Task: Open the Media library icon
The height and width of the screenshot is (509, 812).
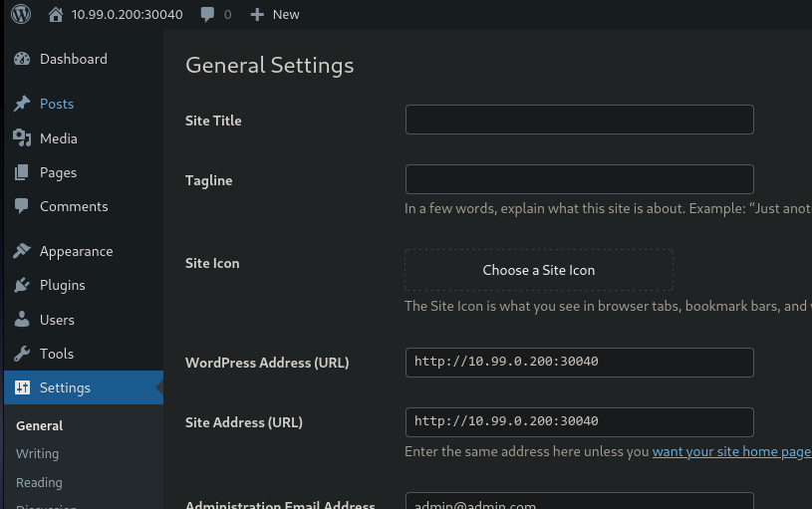Action: 22,138
